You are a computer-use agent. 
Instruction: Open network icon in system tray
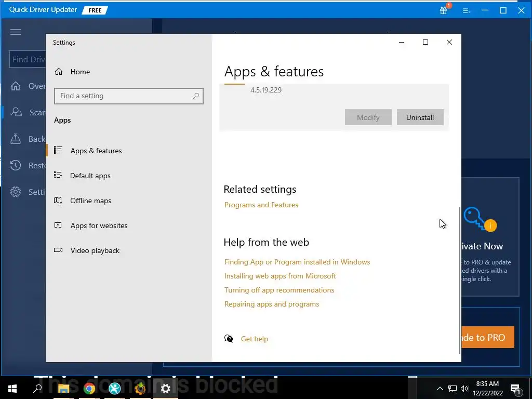(453, 389)
